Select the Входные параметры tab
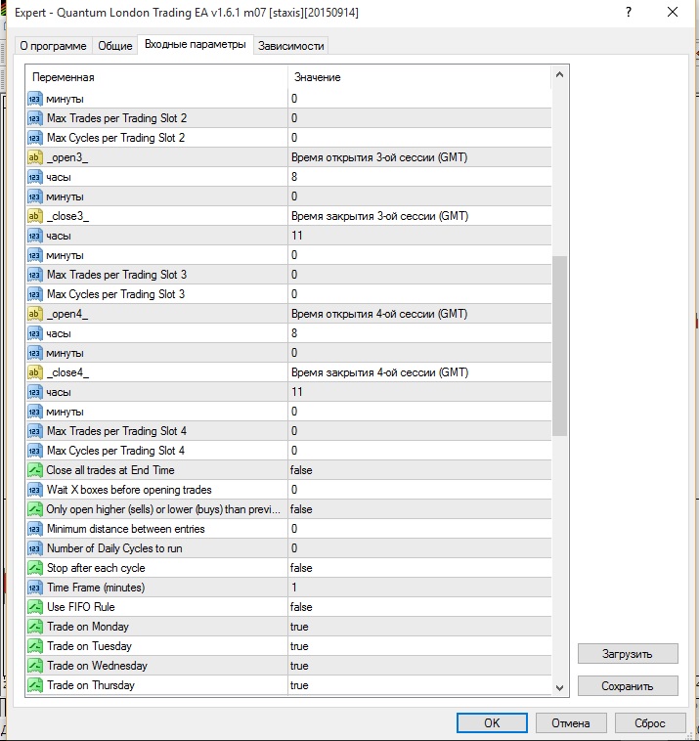Viewport: 700px width, 741px height. click(196, 44)
